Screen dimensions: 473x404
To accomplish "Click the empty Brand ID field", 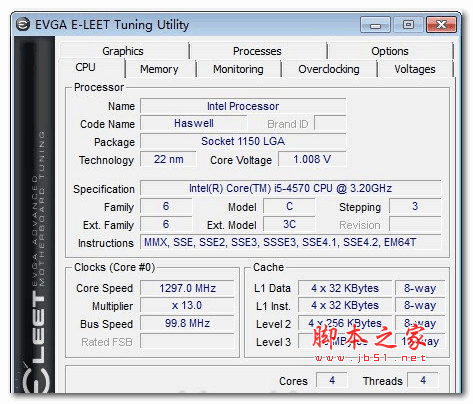I will (x=330, y=123).
